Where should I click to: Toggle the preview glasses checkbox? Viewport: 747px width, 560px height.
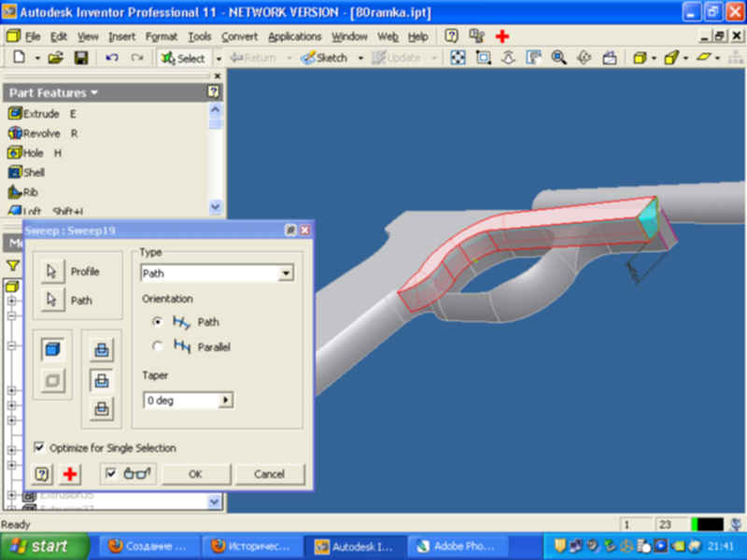(x=111, y=474)
